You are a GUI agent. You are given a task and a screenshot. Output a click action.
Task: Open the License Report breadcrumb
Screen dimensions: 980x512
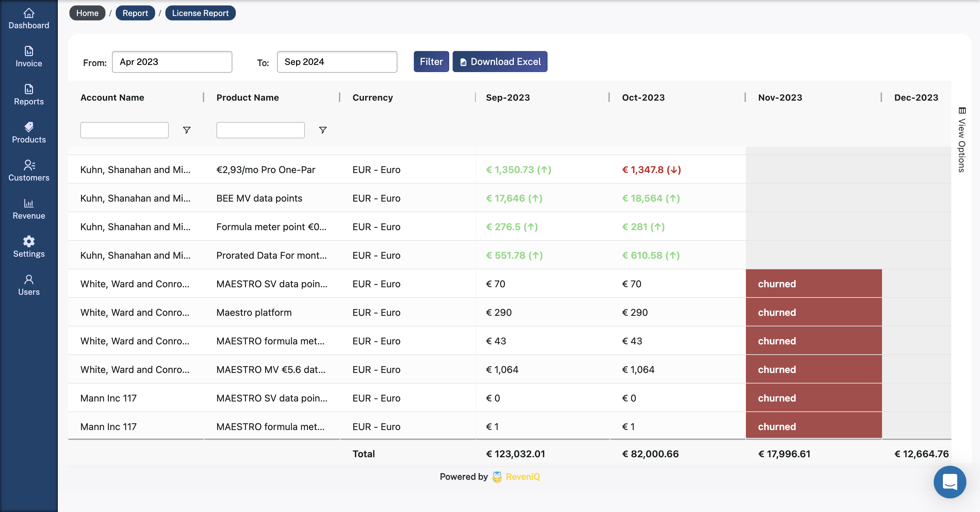click(200, 13)
